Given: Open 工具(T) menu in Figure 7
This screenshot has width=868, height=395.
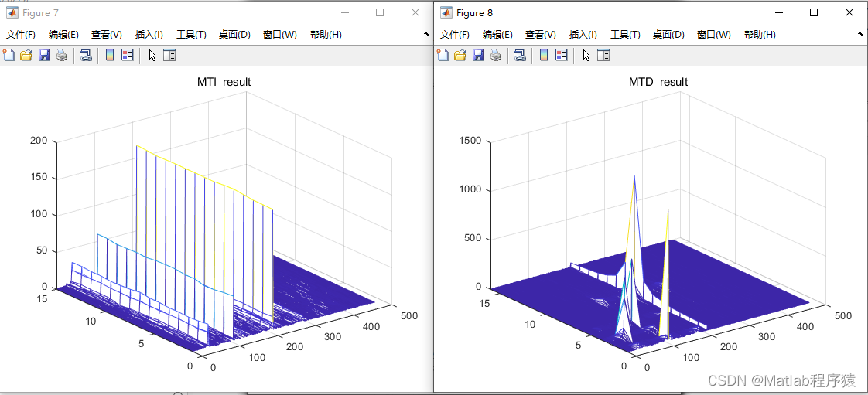Looking at the screenshot, I should (x=191, y=35).
